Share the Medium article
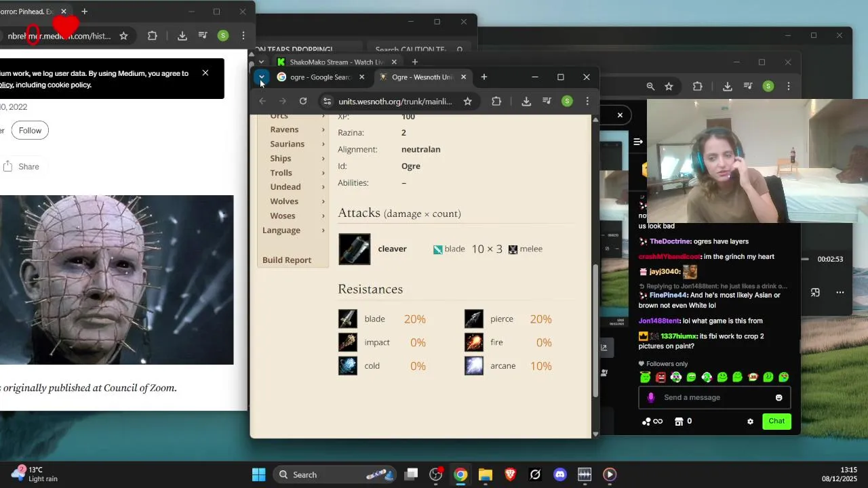 pyautogui.click(x=21, y=167)
